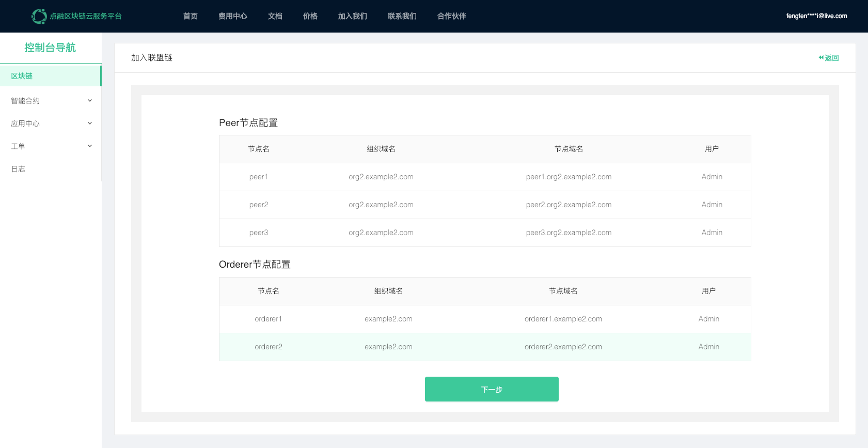Expand the 智能合约 sidebar menu
Screen dimensions: 868x448
click(x=51, y=101)
